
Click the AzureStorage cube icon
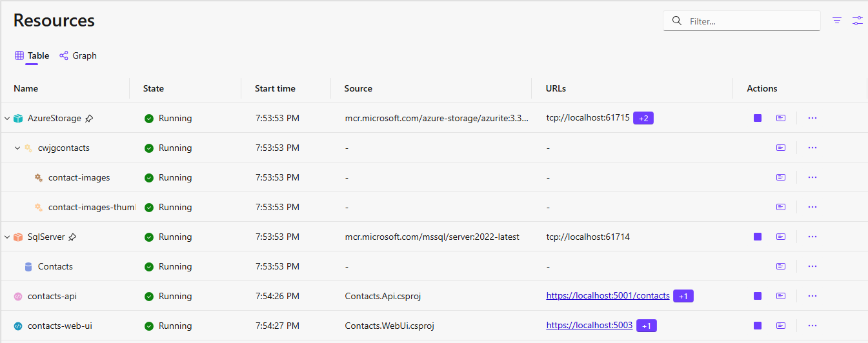point(18,119)
